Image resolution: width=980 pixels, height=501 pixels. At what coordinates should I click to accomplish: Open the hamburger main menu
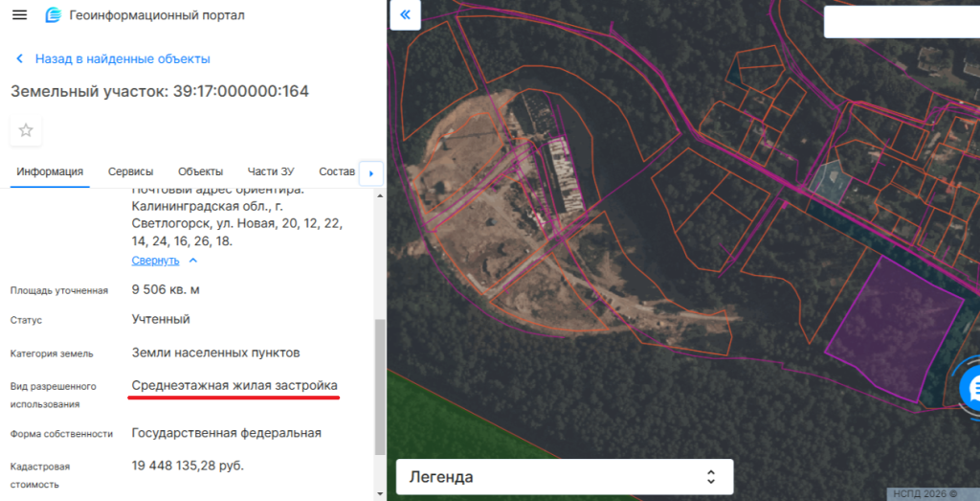point(20,16)
